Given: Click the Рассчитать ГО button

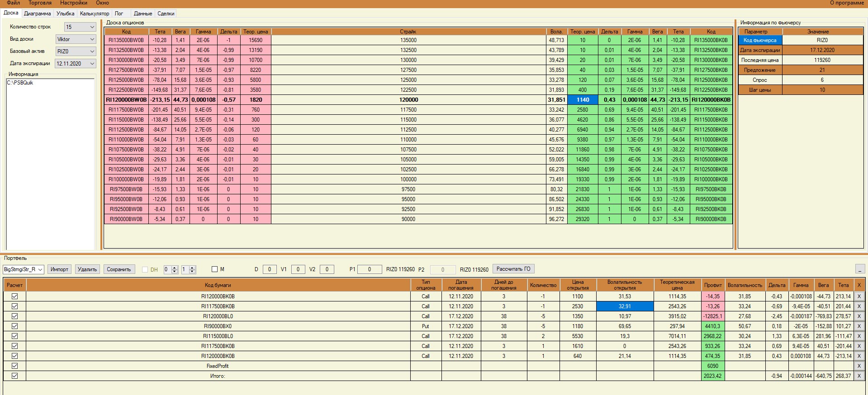Looking at the screenshot, I should coord(513,269).
